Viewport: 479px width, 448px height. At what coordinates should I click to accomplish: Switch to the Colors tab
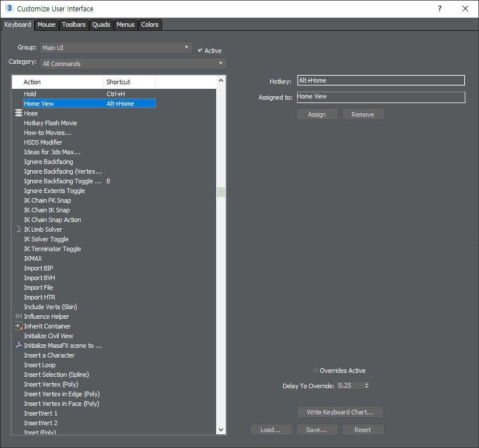(150, 24)
